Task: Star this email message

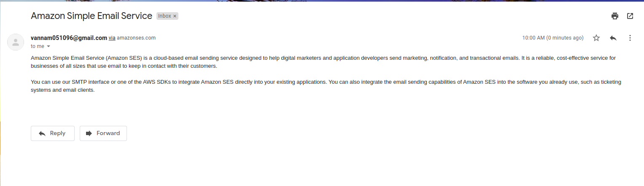Action: pyautogui.click(x=596, y=38)
